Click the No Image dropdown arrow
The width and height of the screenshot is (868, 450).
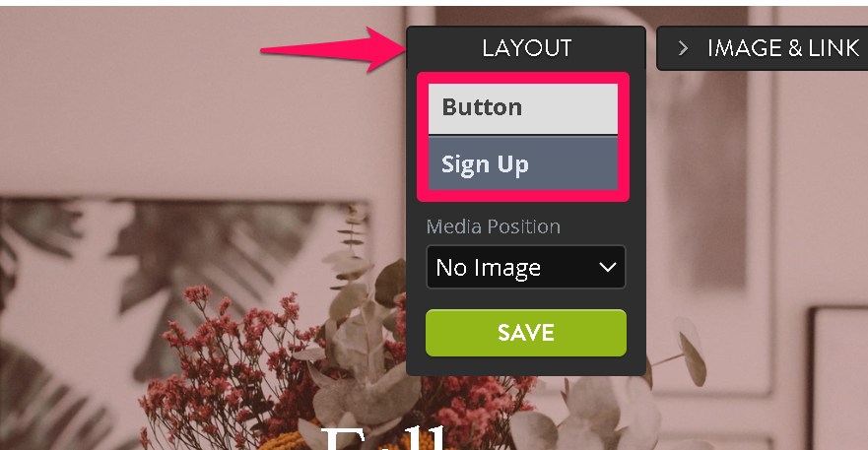click(607, 268)
